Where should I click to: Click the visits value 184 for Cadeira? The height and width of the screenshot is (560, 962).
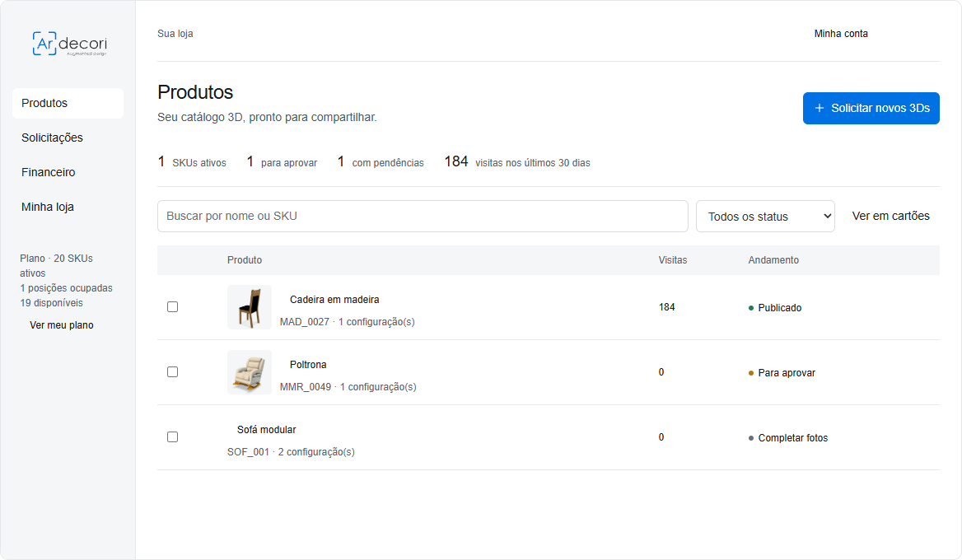[666, 306]
